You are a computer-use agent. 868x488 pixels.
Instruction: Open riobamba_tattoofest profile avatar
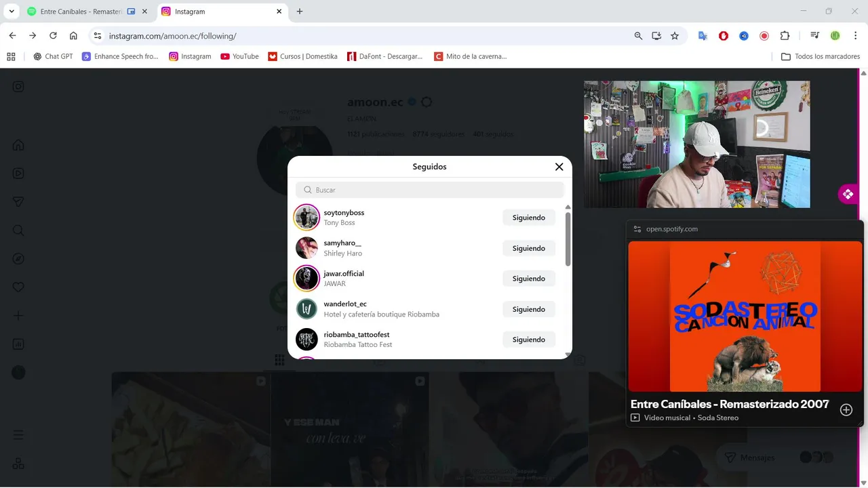point(307,340)
